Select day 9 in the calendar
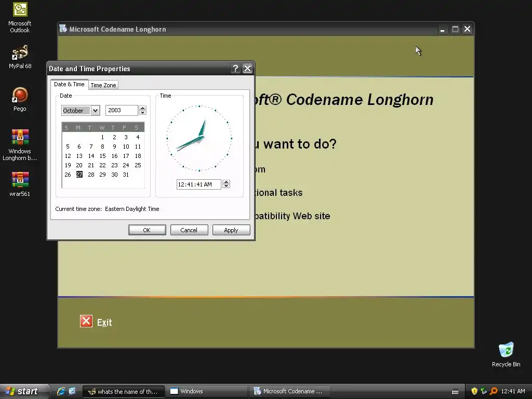 (x=114, y=147)
